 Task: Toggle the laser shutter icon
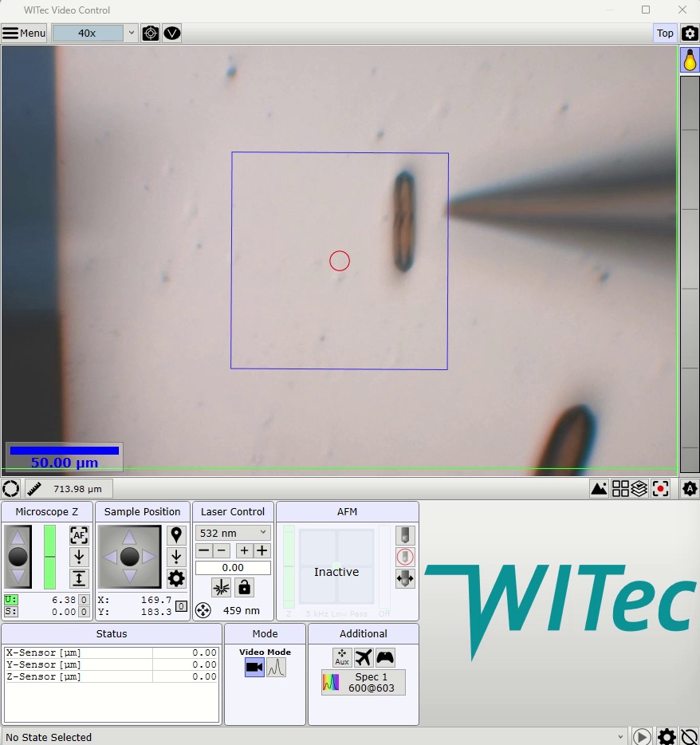point(220,586)
